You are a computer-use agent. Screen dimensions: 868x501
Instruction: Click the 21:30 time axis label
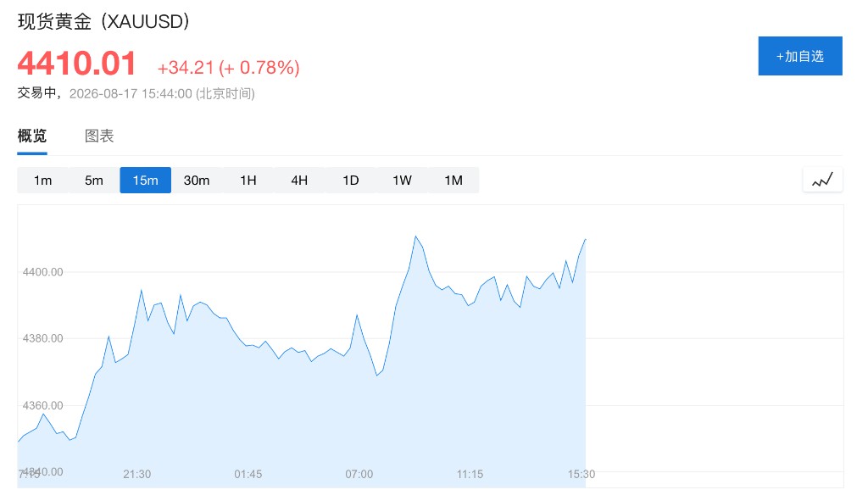pyautogui.click(x=136, y=474)
